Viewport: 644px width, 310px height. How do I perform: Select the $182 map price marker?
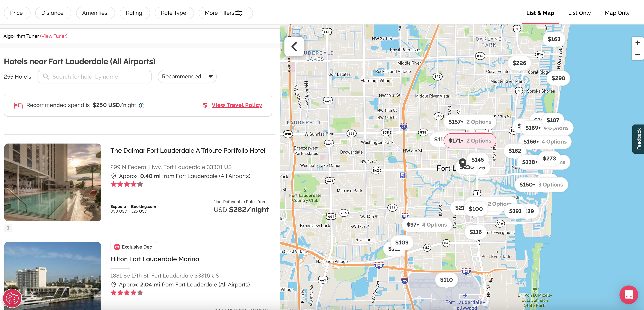point(515,151)
